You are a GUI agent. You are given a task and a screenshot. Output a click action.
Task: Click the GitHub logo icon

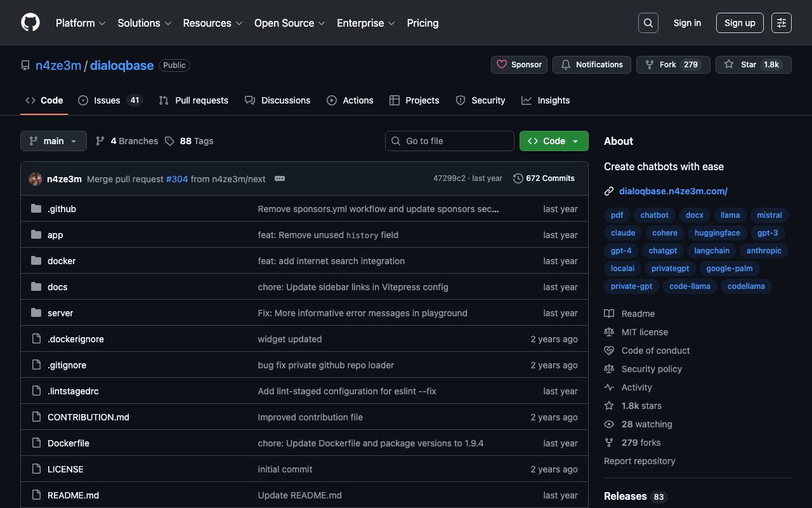30,23
